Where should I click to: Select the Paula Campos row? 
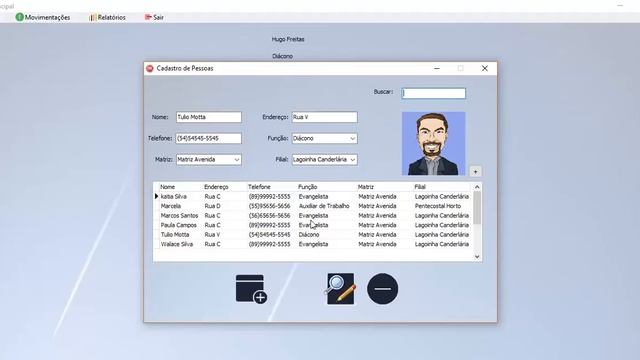[313, 225]
